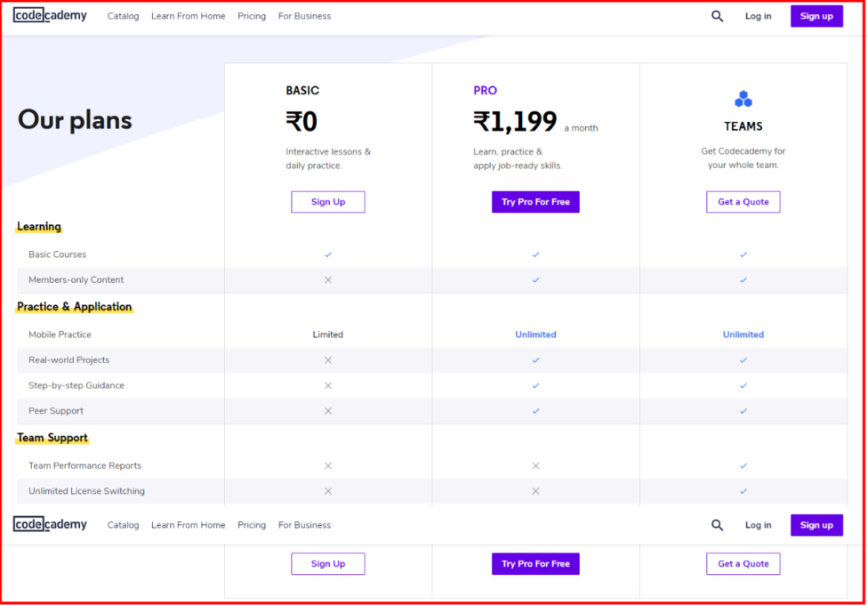Click the checkmark for Peer Support under TEAMS
Screen dimensions: 868x606
pos(743,410)
